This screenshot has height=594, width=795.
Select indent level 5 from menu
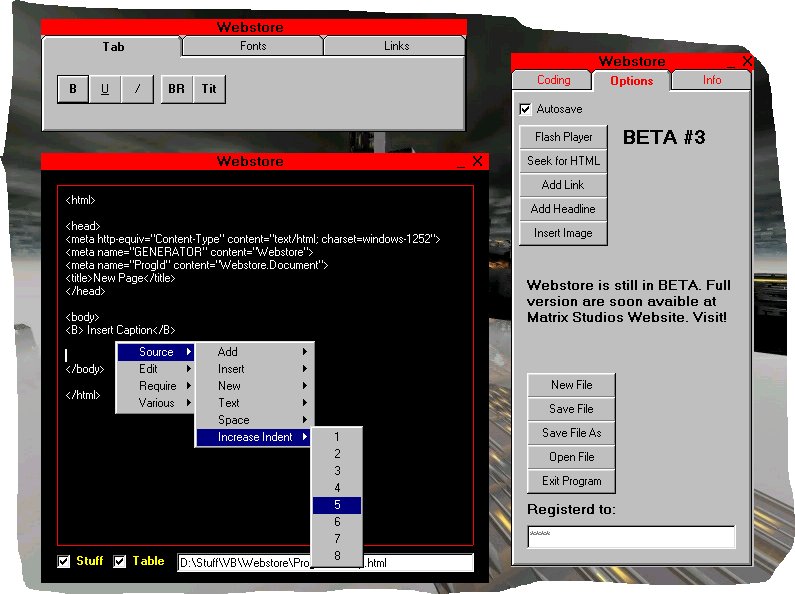click(x=337, y=505)
